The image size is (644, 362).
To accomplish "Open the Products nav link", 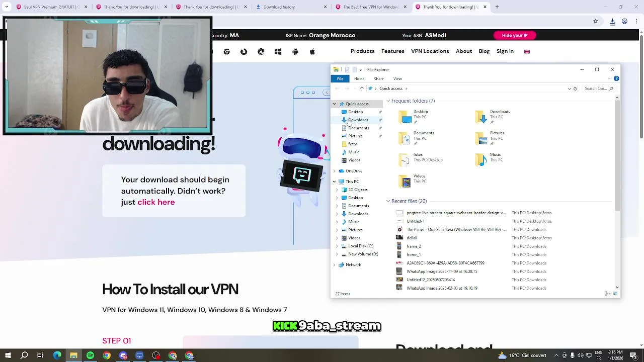I will [363, 51].
